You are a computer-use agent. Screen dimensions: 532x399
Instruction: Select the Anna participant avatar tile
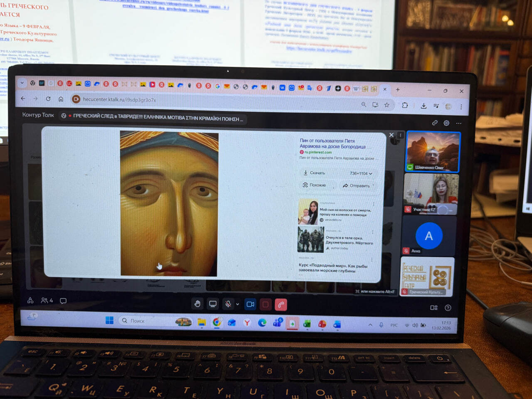click(x=429, y=236)
